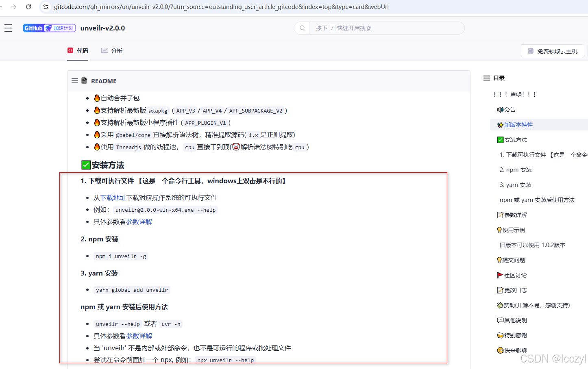This screenshot has width=588, height=369.
Task: Open 参数详解 link under executable section
Action: 139,222
